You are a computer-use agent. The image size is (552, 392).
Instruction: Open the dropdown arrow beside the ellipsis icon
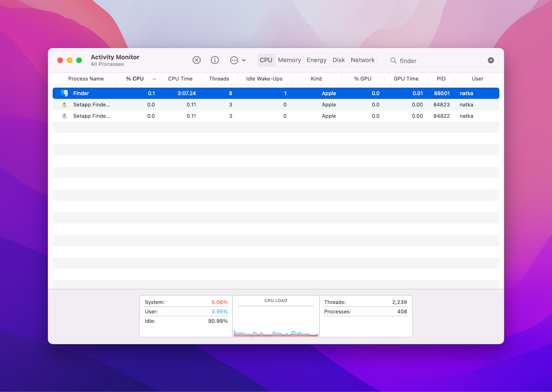point(244,60)
